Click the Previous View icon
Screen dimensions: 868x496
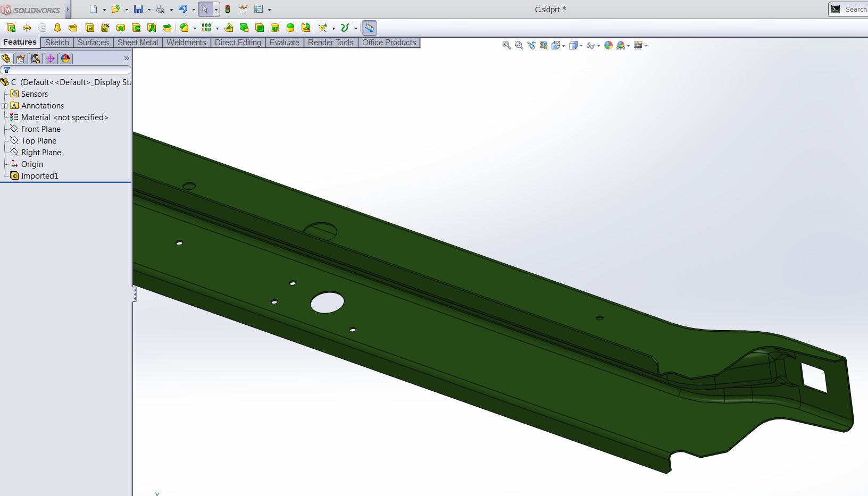(x=531, y=46)
